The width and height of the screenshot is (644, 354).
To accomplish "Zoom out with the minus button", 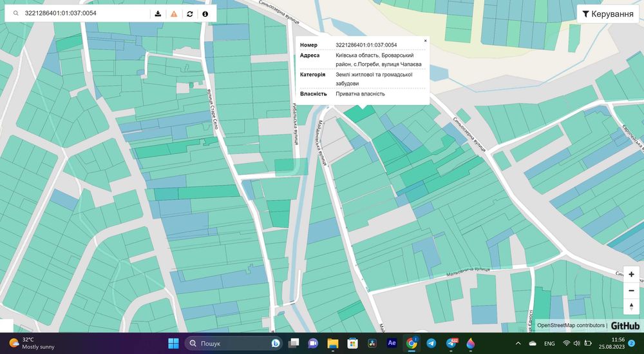I will [631, 290].
